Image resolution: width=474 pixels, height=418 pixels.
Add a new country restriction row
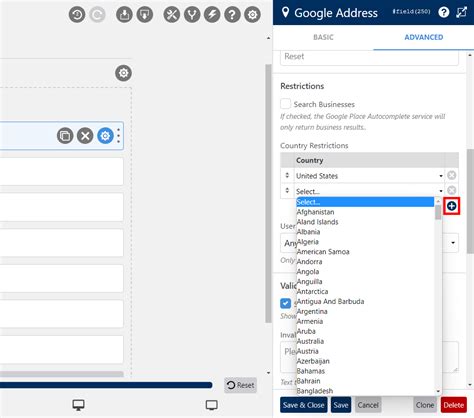tap(452, 206)
